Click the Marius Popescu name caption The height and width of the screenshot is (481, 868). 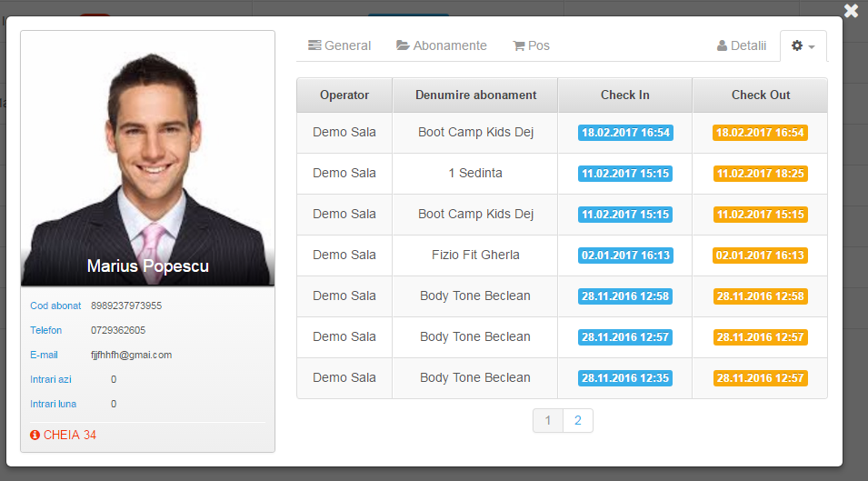(x=148, y=266)
